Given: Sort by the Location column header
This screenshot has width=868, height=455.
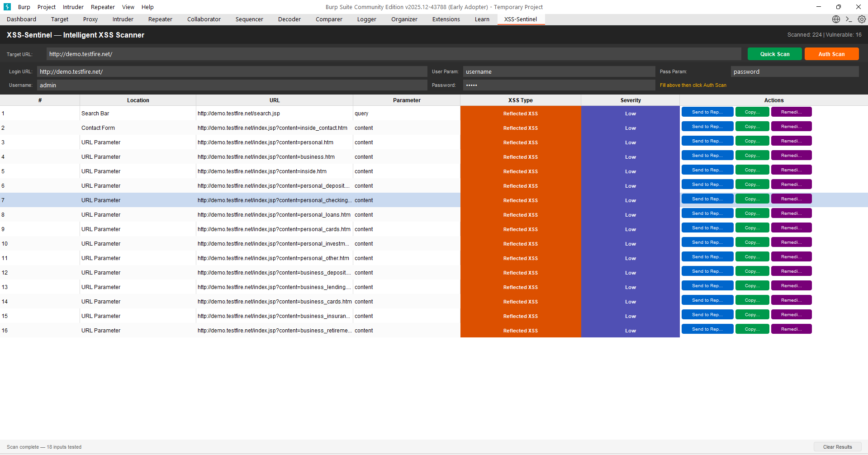Looking at the screenshot, I should click(x=138, y=100).
